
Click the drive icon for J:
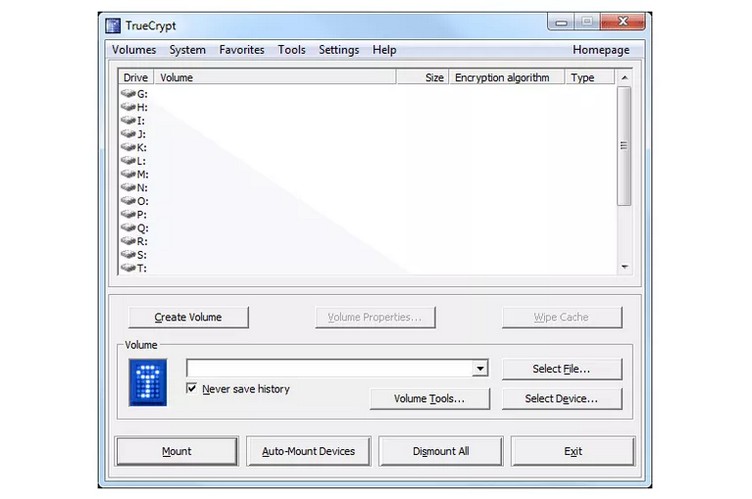click(128, 133)
